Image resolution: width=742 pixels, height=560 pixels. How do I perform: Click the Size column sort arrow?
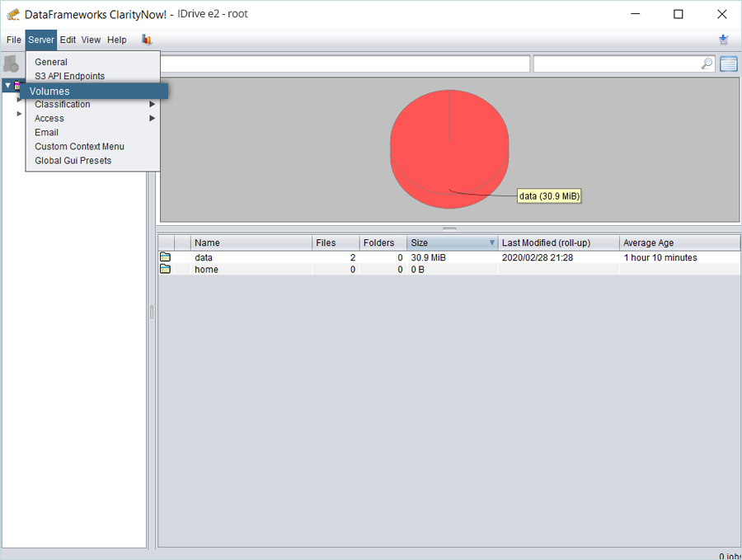[x=491, y=242]
